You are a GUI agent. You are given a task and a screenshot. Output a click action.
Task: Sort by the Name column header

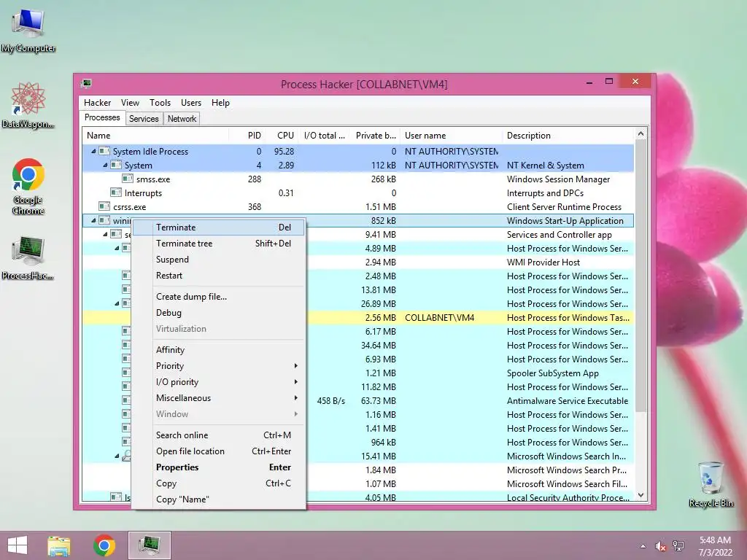pyautogui.click(x=155, y=136)
